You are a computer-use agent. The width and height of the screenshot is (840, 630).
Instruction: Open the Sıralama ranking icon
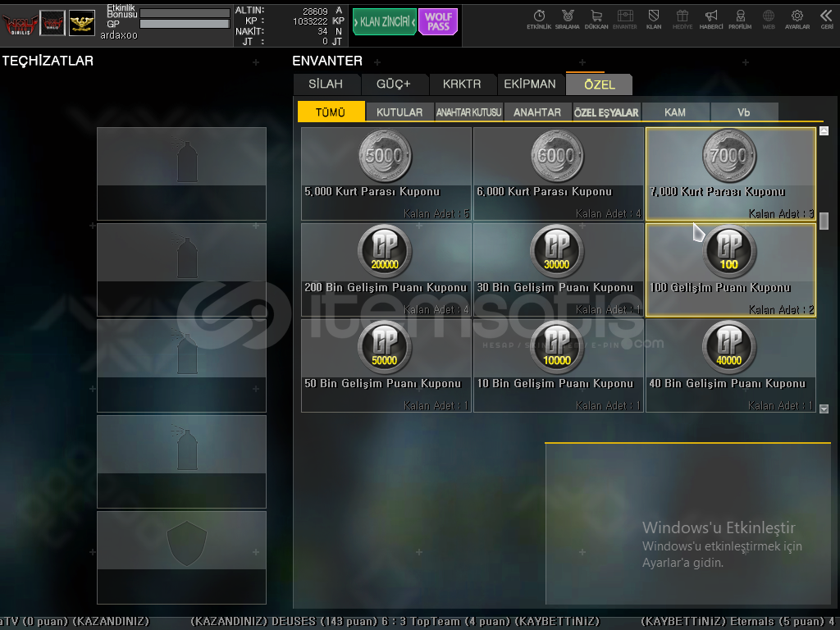pos(568,20)
